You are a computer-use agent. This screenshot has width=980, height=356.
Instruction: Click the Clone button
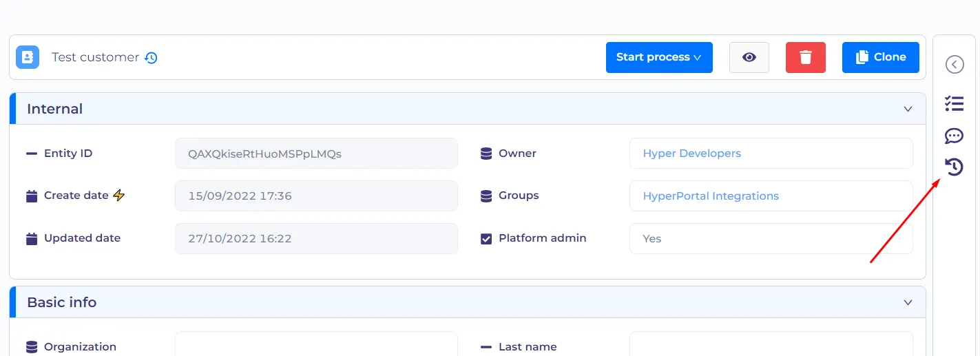881,57
